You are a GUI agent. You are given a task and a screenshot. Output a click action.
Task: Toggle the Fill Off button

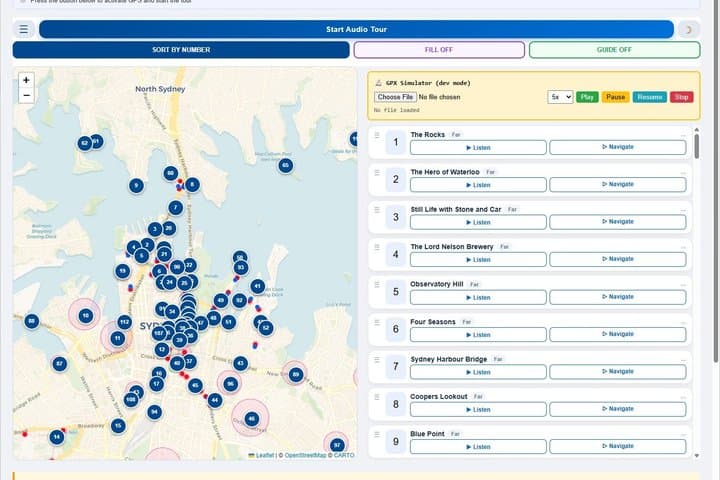pos(439,50)
